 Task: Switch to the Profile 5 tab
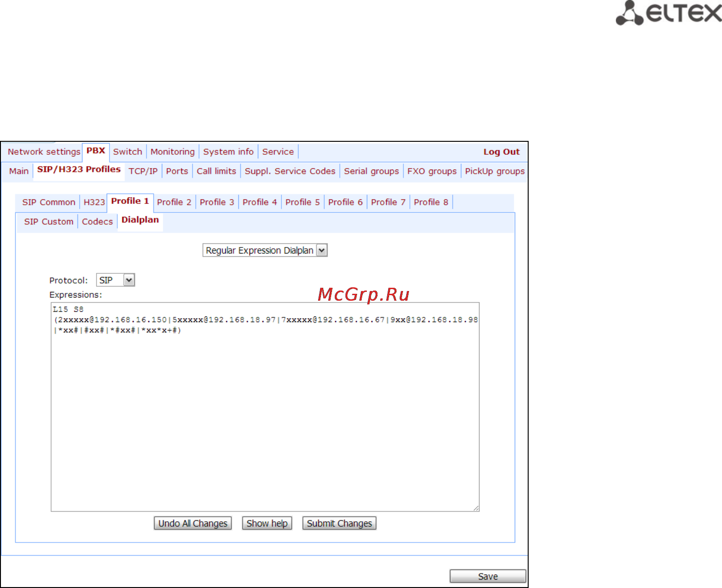click(x=303, y=202)
